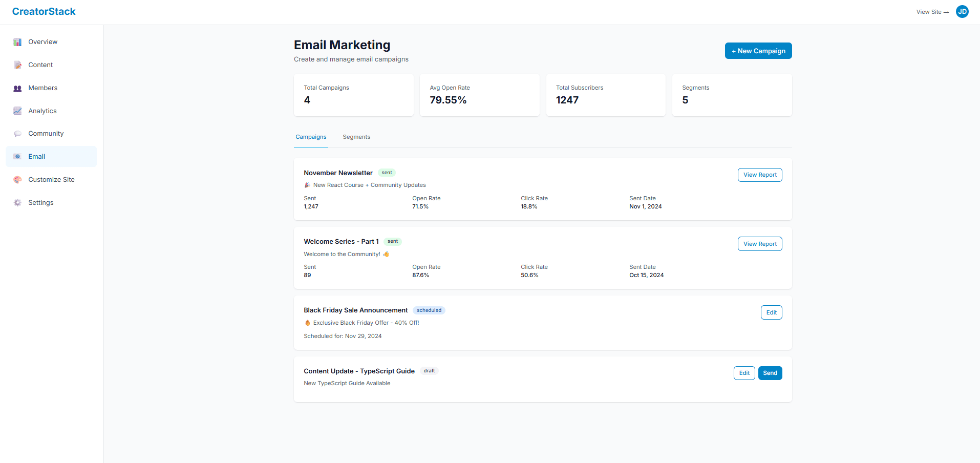Click the Content sidebar icon

(17, 65)
